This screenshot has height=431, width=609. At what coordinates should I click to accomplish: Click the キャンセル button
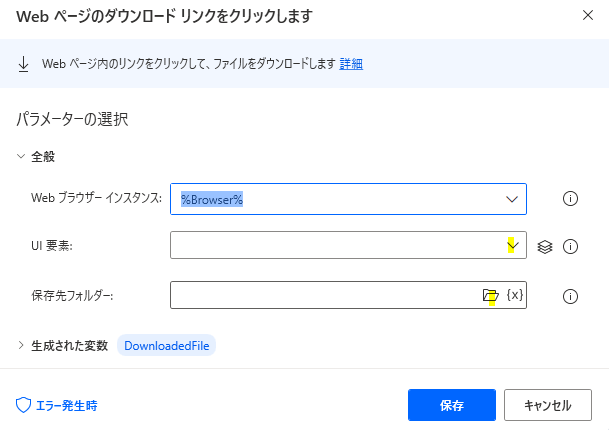[547, 405]
